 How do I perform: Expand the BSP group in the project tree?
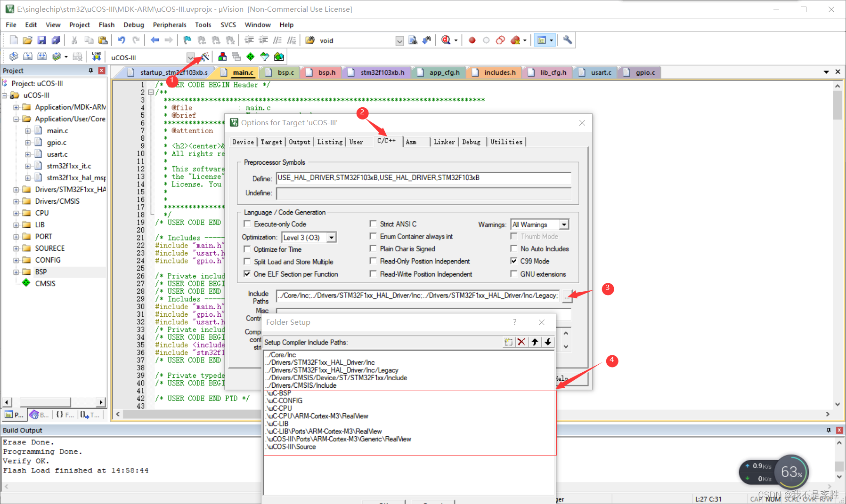[16, 272]
